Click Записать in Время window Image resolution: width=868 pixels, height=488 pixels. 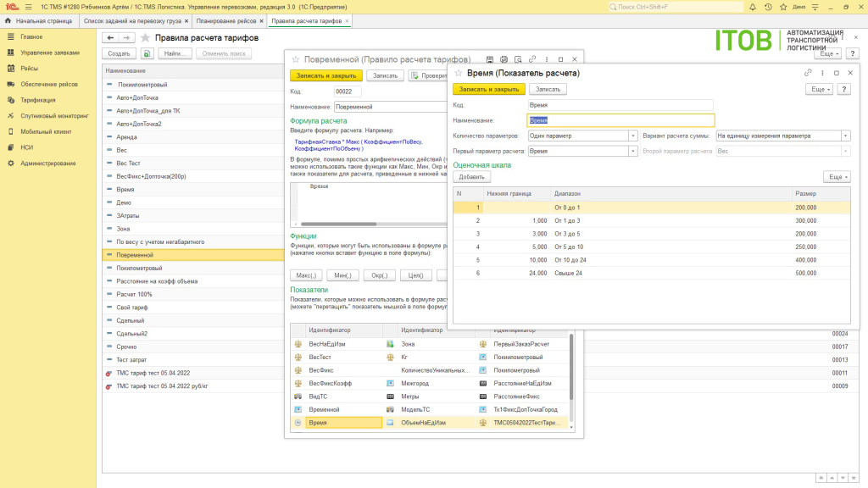[548, 89]
